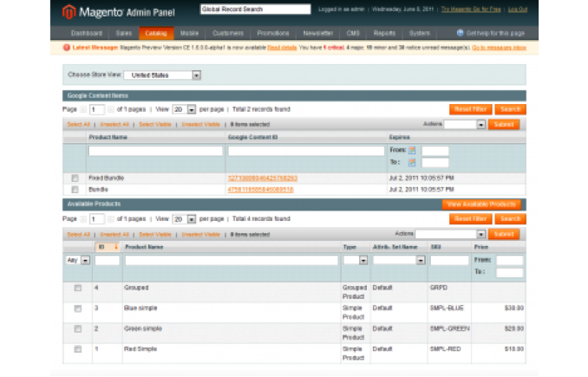Open Bundle Google Content ID link
Screen dimensions: 588x377
[261, 190]
